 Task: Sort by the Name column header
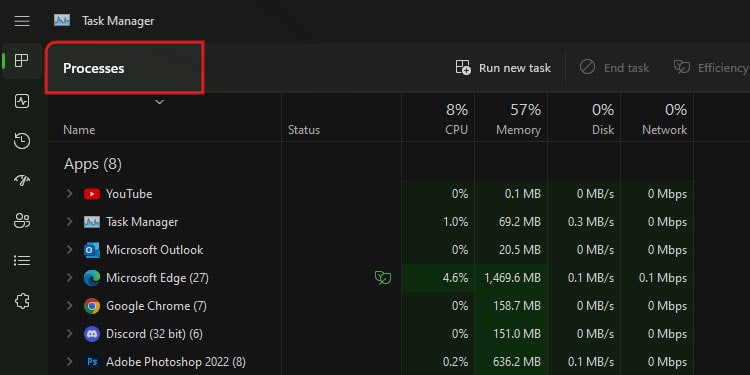tap(79, 130)
